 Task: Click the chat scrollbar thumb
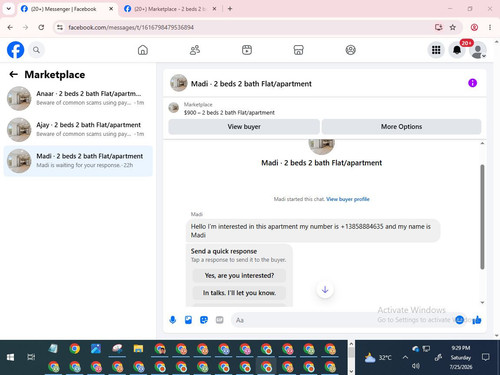482,217
